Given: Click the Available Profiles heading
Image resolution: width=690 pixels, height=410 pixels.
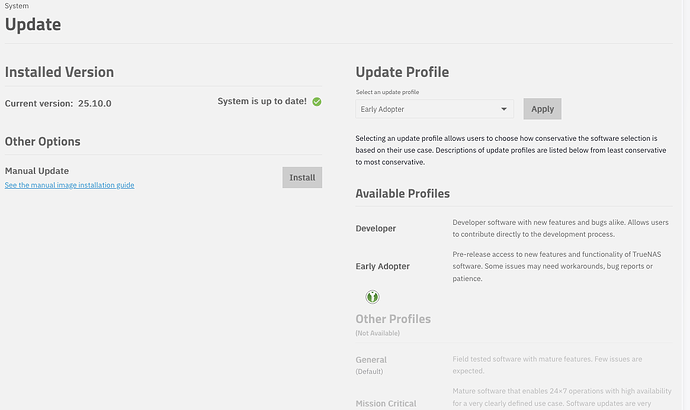Looking at the screenshot, I should [x=402, y=193].
